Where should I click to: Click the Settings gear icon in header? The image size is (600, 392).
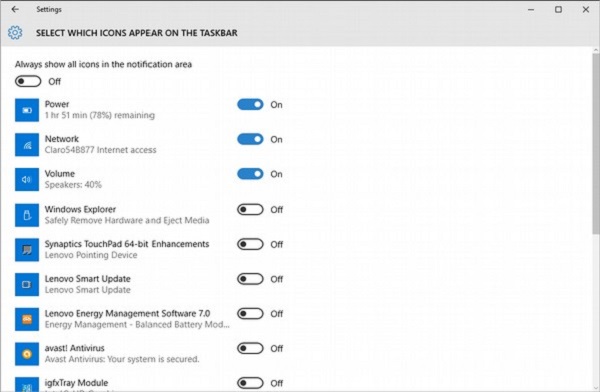pos(15,33)
